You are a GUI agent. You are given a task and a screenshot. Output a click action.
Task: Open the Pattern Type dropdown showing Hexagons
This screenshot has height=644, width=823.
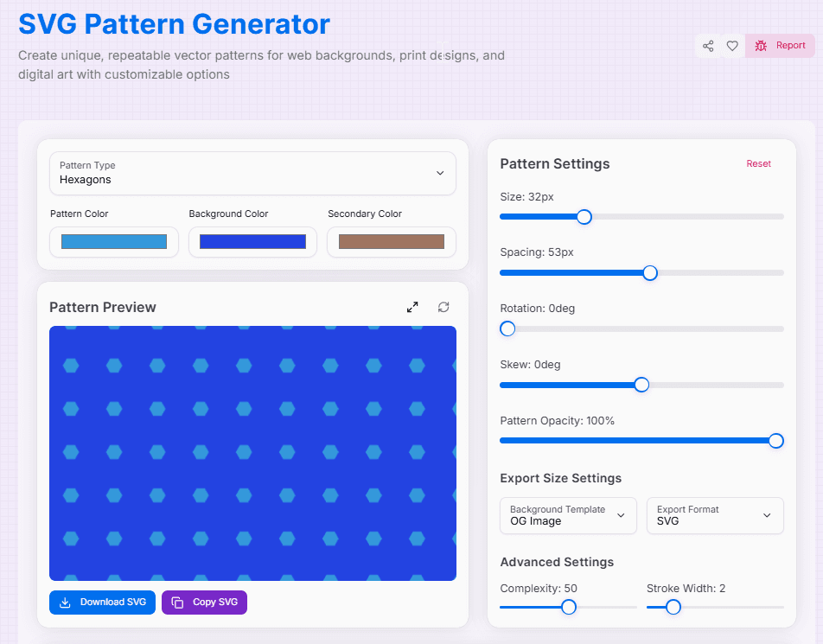point(252,173)
